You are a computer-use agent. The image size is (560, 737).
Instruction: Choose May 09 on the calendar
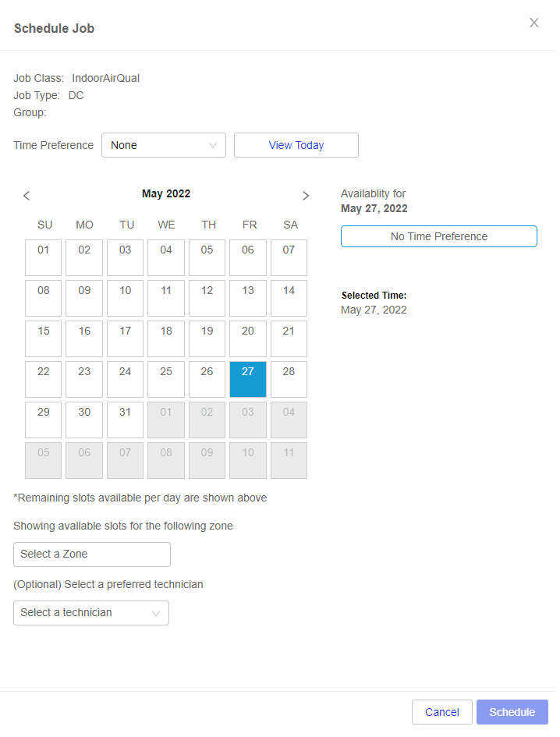tap(84, 298)
